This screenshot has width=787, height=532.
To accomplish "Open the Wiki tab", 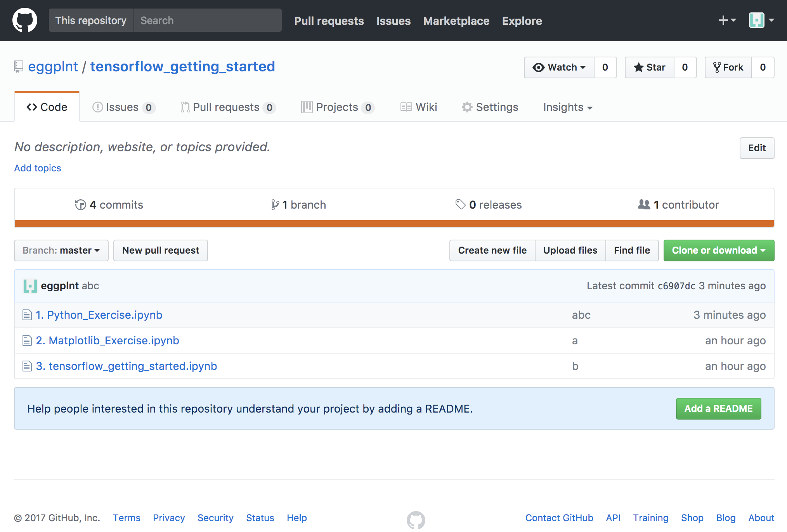I will [x=419, y=107].
